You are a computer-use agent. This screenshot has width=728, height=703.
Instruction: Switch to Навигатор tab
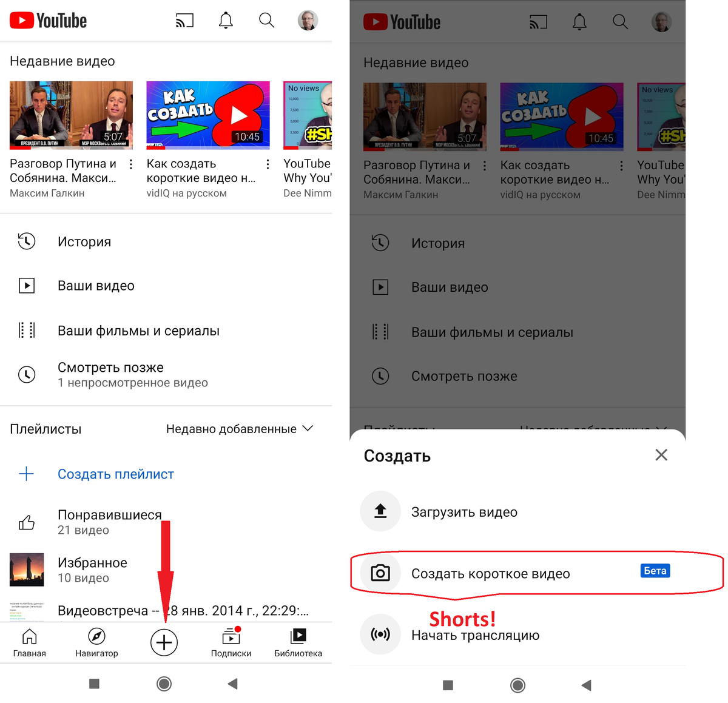96,643
